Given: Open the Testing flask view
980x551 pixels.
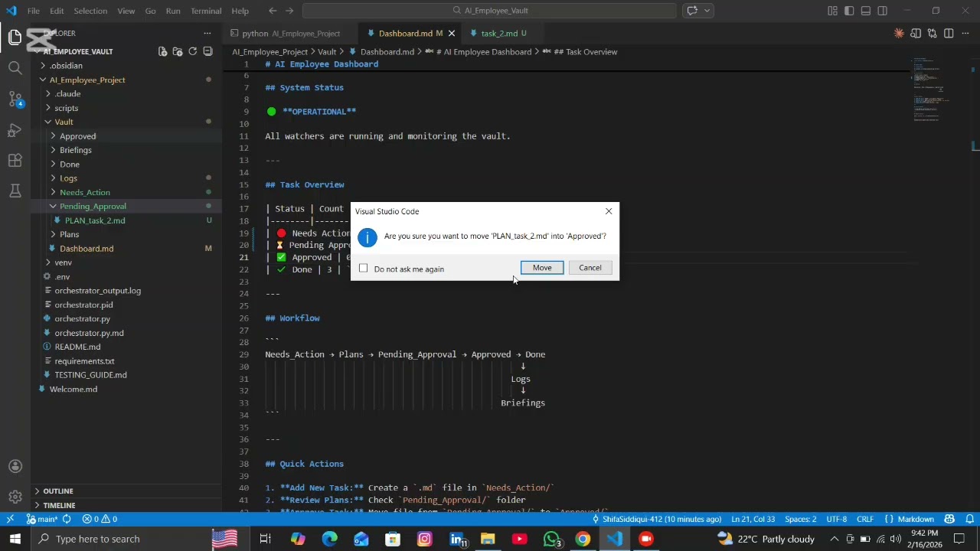Looking at the screenshot, I should 15,191.
